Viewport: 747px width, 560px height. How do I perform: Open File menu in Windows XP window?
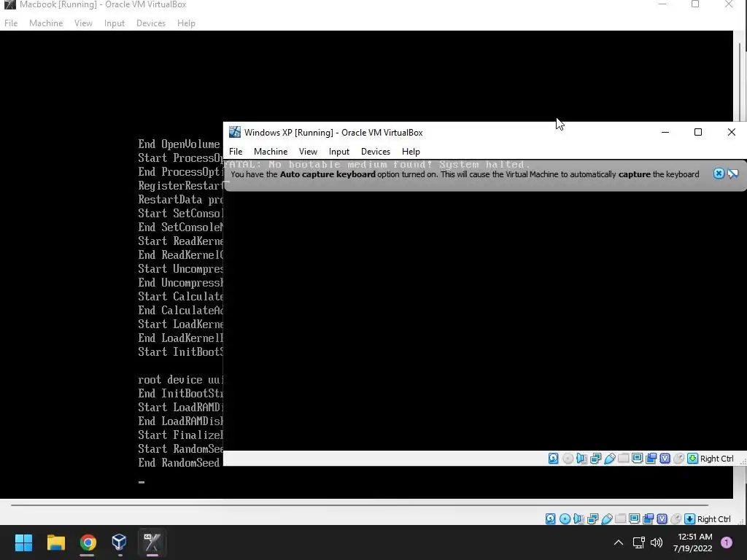[236, 152]
